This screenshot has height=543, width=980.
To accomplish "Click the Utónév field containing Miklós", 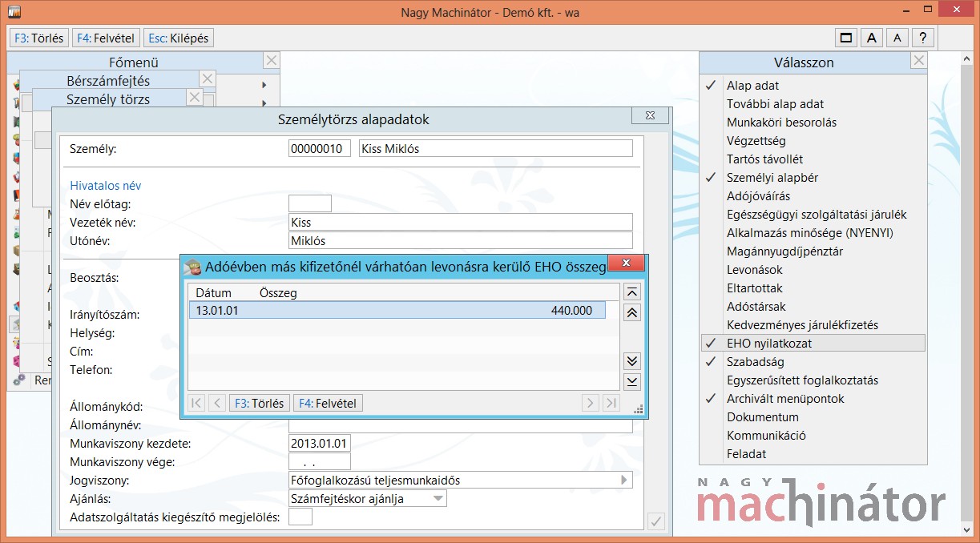I will pos(460,240).
